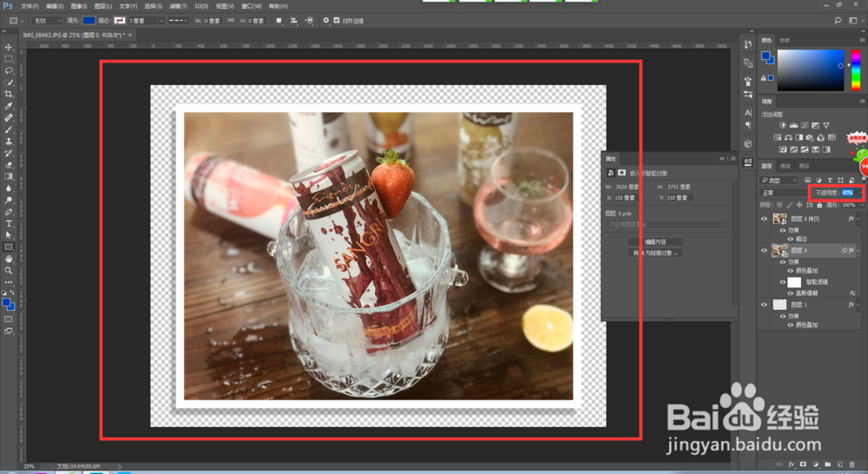Screen dimensions: 868x474
Task: Select the Dodge tool
Action: [9, 200]
